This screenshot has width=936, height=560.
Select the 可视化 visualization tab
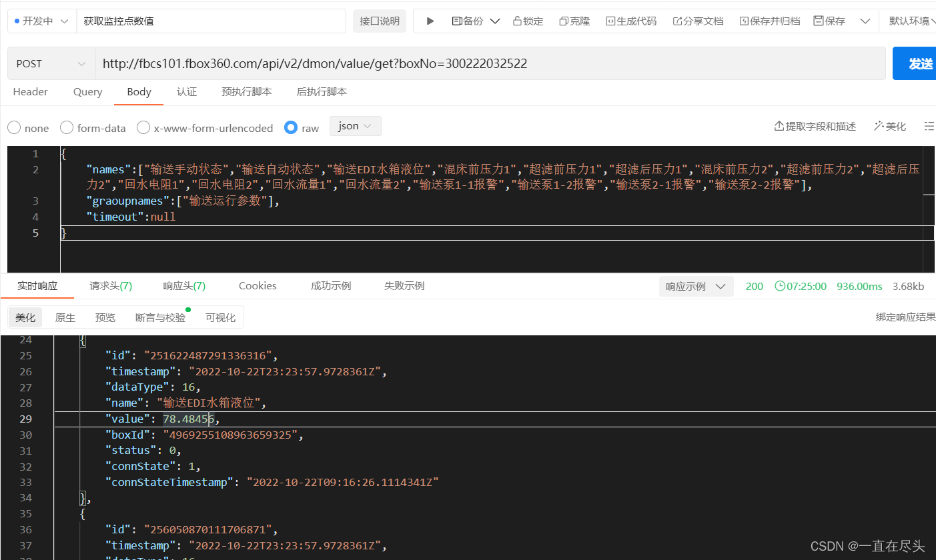pos(220,318)
